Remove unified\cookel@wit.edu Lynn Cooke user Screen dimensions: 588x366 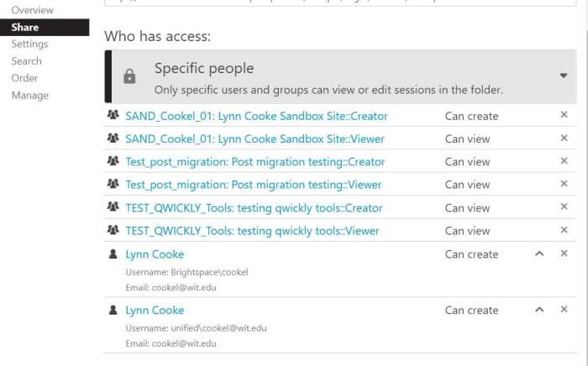pyautogui.click(x=564, y=310)
